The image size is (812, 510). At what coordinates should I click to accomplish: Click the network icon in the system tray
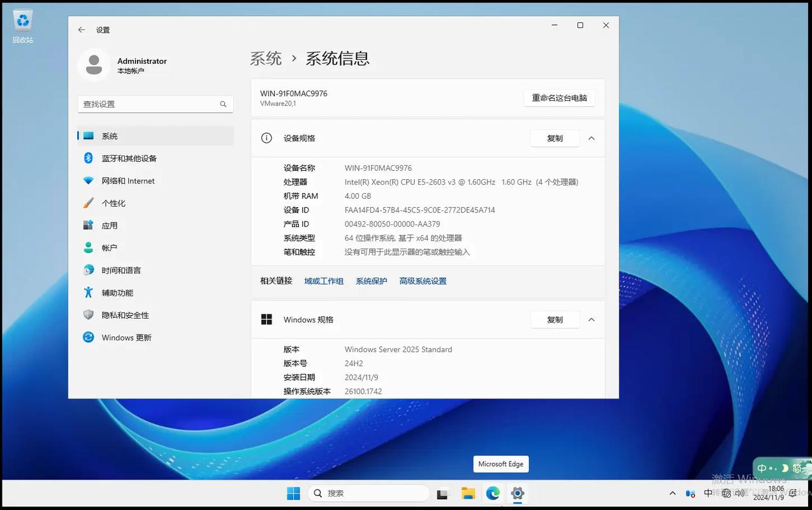pyautogui.click(x=726, y=493)
